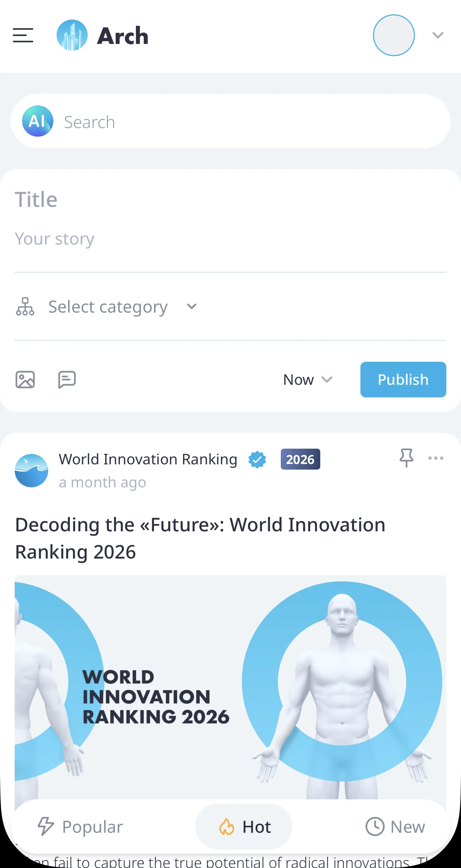
Task: Click the Title input field
Action: pyautogui.click(x=230, y=200)
